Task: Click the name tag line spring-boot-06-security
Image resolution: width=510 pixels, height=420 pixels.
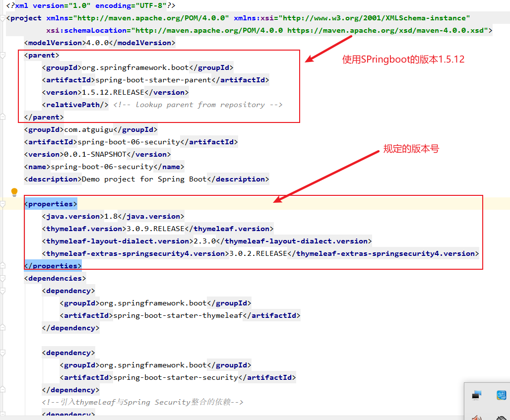Action: pyautogui.click(x=104, y=167)
